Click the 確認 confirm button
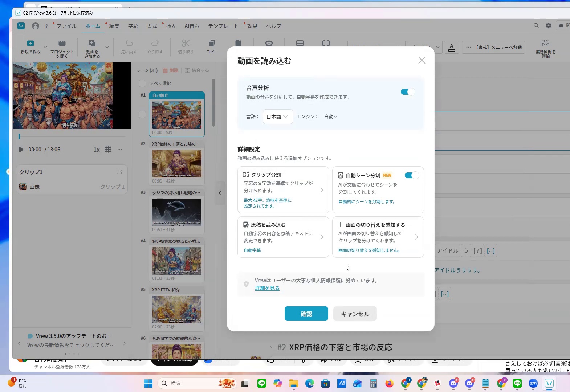Viewport: 570px width, 392px height. 306,314
